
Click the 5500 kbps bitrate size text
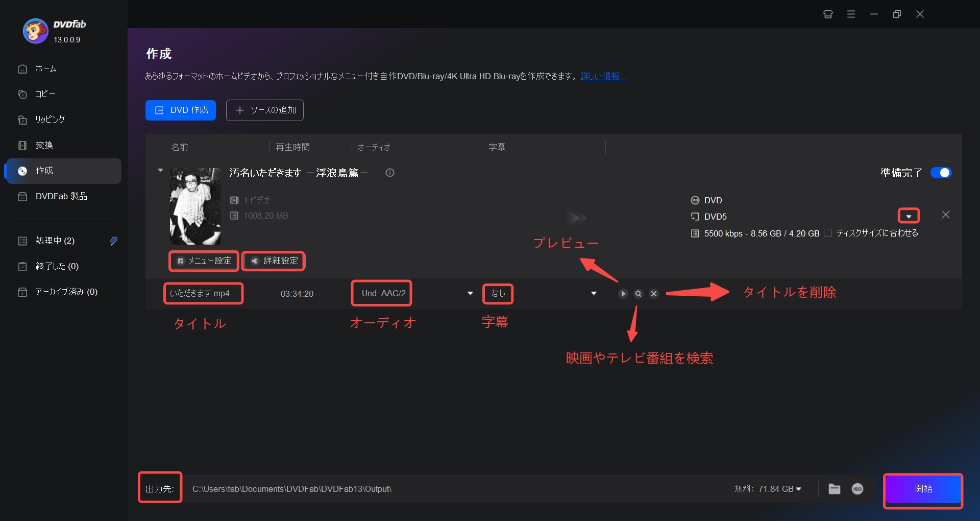tap(762, 233)
